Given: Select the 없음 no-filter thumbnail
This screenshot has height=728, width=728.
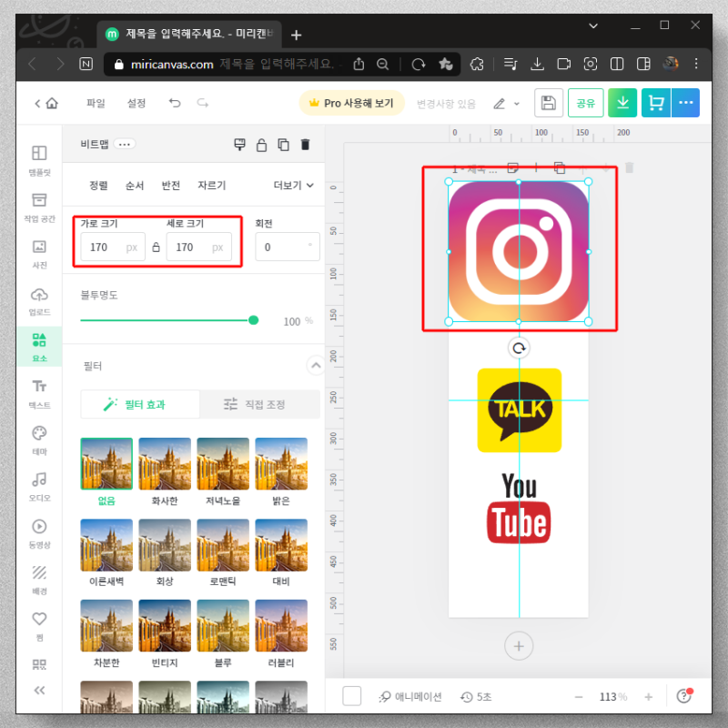Looking at the screenshot, I should [106, 464].
